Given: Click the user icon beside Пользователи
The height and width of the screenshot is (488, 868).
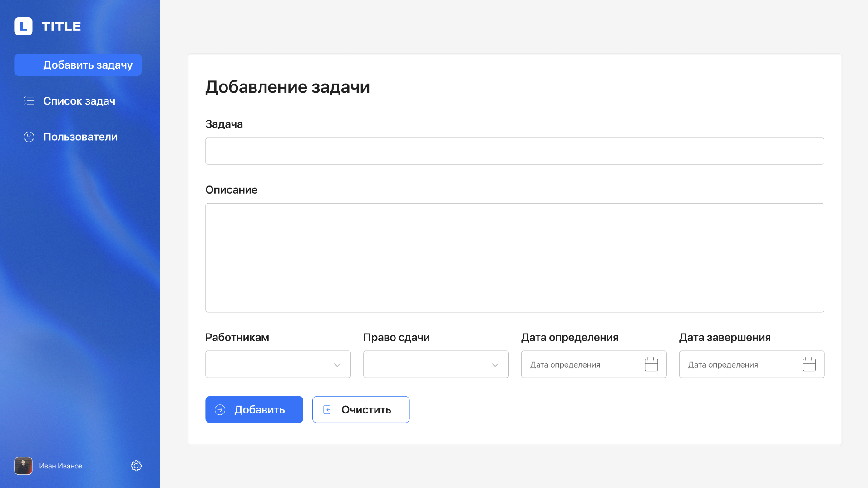Looking at the screenshot, I should click(x=29, y=137).
